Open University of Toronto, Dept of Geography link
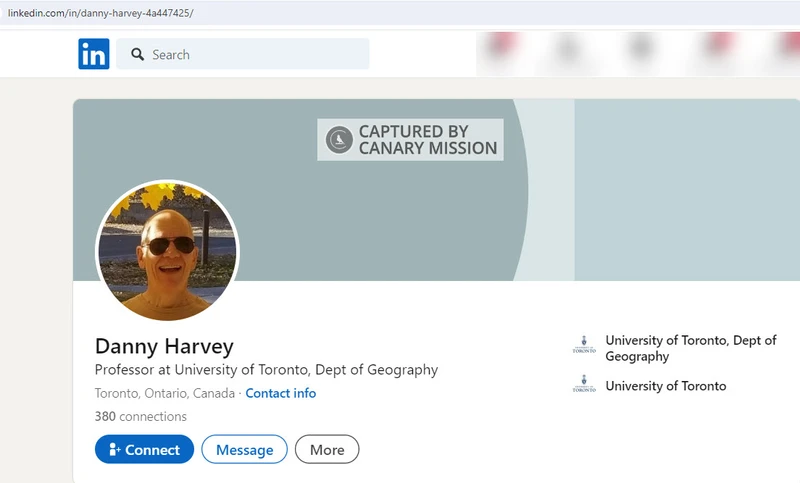Viewport: 800px width, 483px height. pyautogui.click(x=691, y=348)
